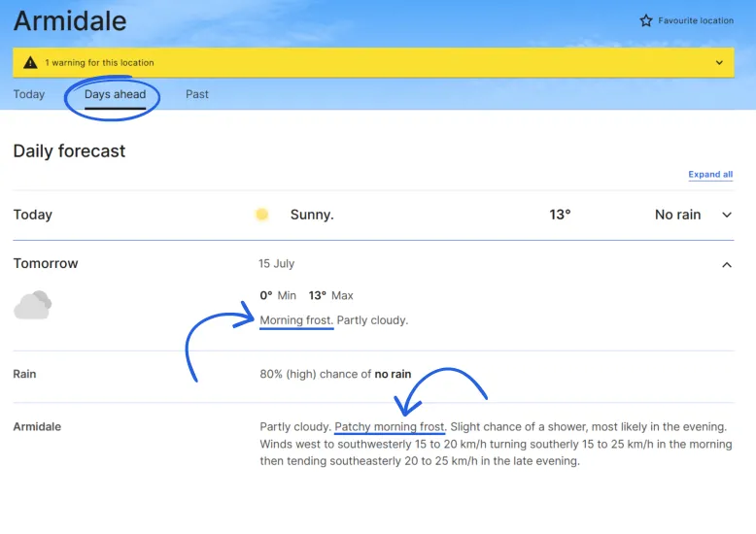This screenshot has width=756, height=534.
Task: Click the Favourite location star icon
Action: (645, 20)
